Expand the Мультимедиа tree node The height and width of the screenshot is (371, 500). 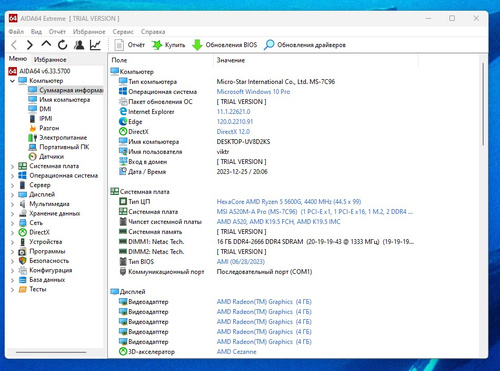[12, 204]
